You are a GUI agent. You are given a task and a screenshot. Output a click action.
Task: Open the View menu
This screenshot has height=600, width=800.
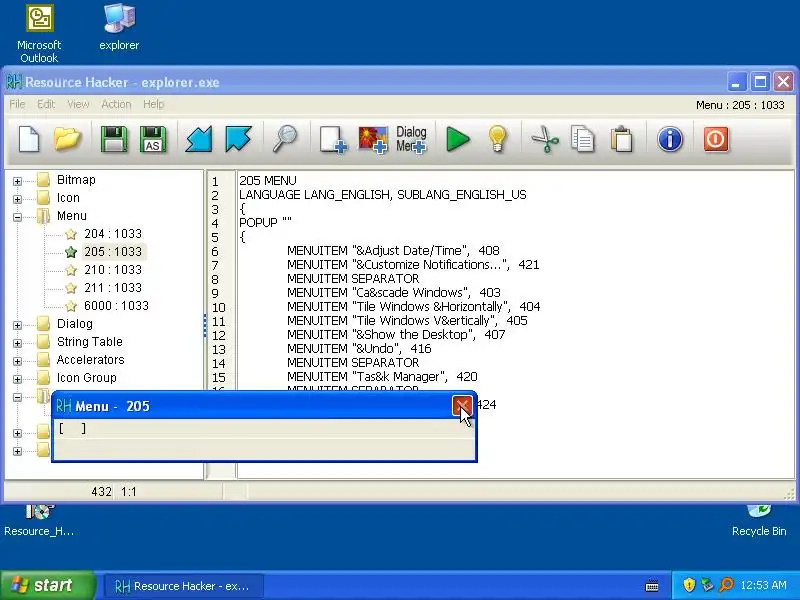(78, 104)
